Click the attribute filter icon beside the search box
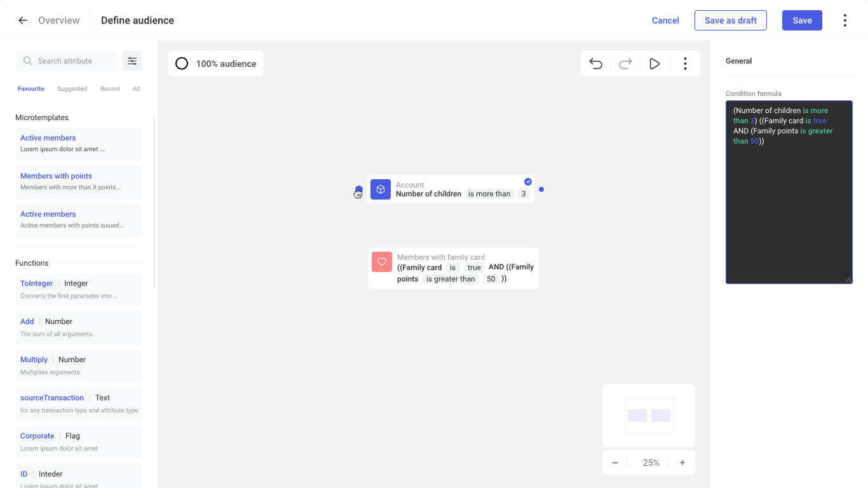This screenshot has width=868, height=488. point(132,60)
